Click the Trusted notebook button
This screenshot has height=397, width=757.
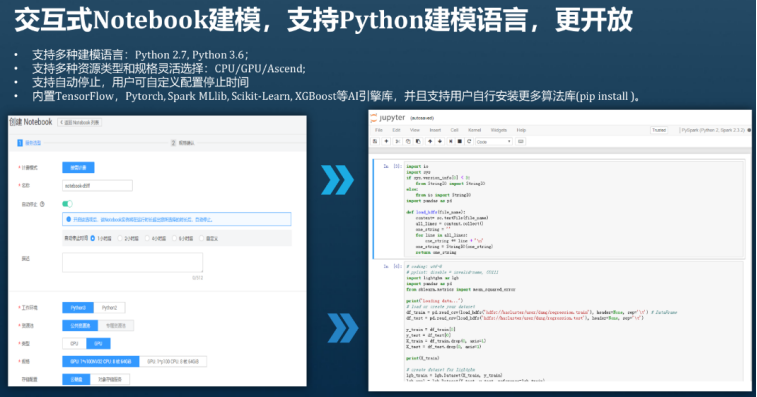659,130
